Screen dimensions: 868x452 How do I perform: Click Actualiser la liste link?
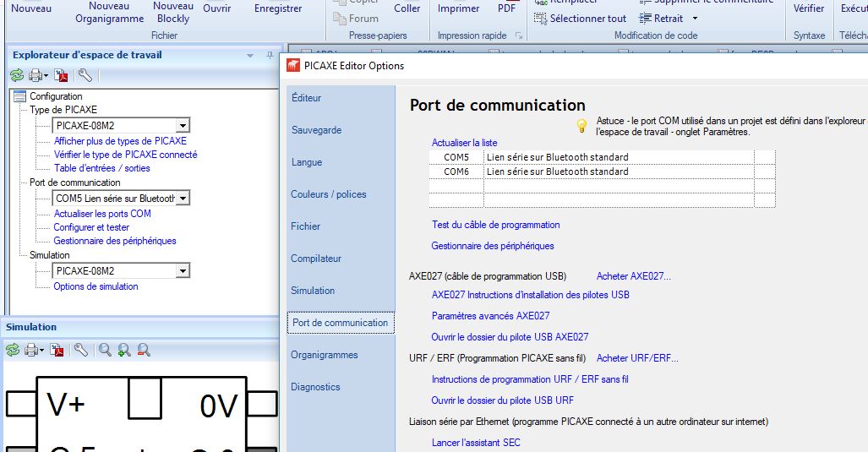point(465,143)
